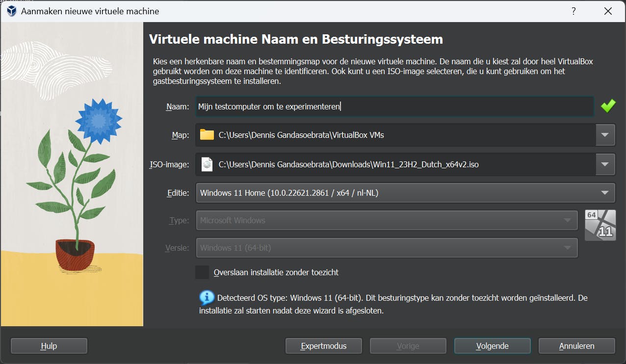Open the Map folder dropdown arrow
Viewport: 626px width, 364px height.
605,135
